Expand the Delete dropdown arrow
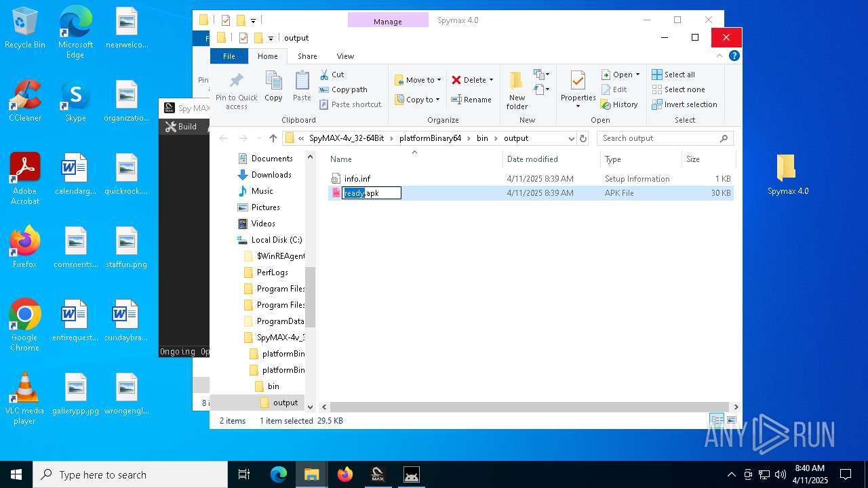The image size is (868, 488). [x=491, y=80]
